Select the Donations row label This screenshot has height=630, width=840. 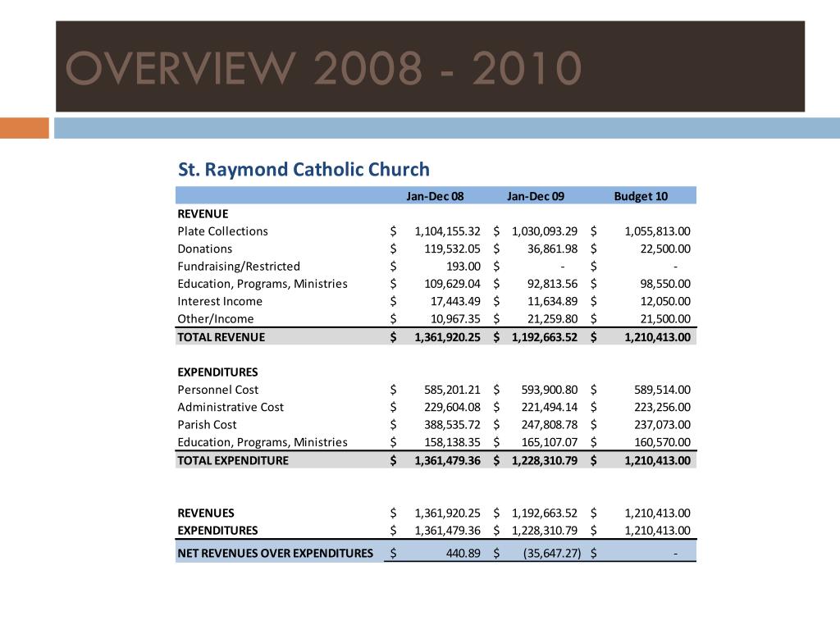(x=205, y=249)
